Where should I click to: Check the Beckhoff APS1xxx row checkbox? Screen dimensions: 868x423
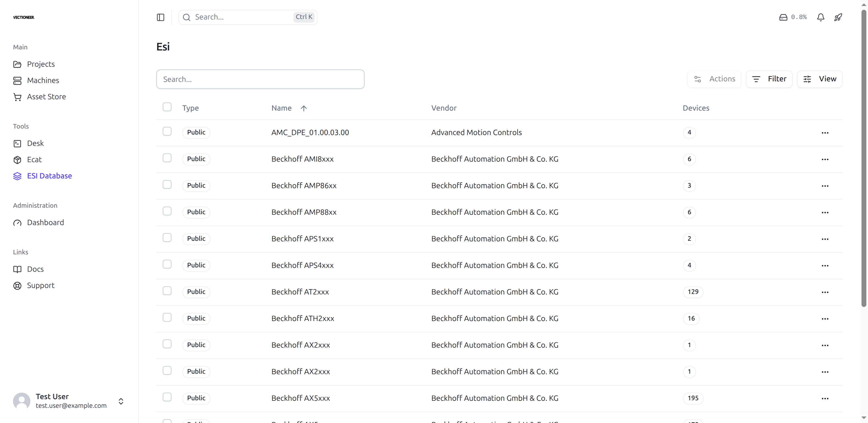167,238
